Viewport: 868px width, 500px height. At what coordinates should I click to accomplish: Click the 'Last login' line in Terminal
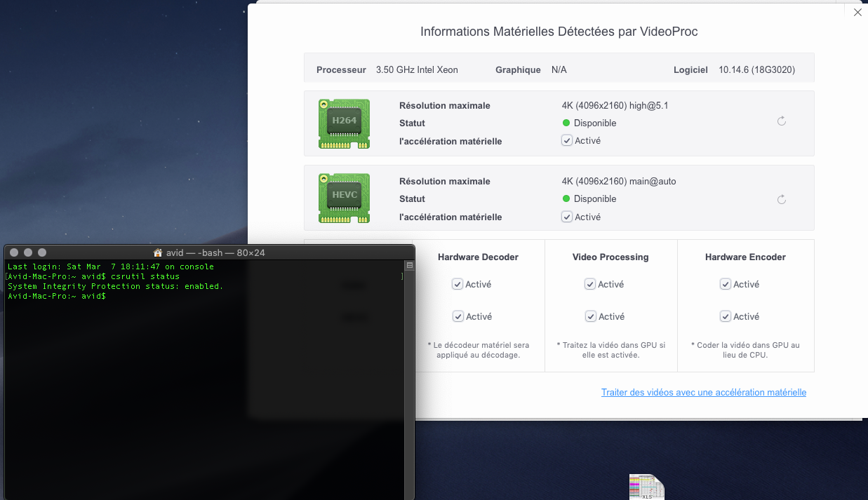click(111, 266)
